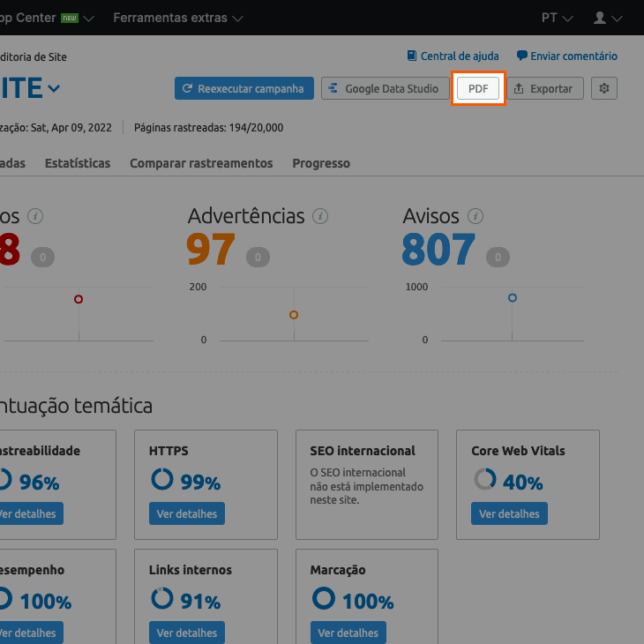This screenshot has width=644, height=644.
Task: Open Google Data Studio integration
Action: 385,88
